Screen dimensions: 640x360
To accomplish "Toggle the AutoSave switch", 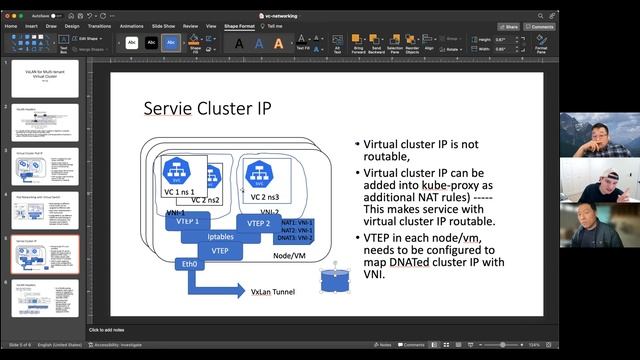I will point(56,16).
